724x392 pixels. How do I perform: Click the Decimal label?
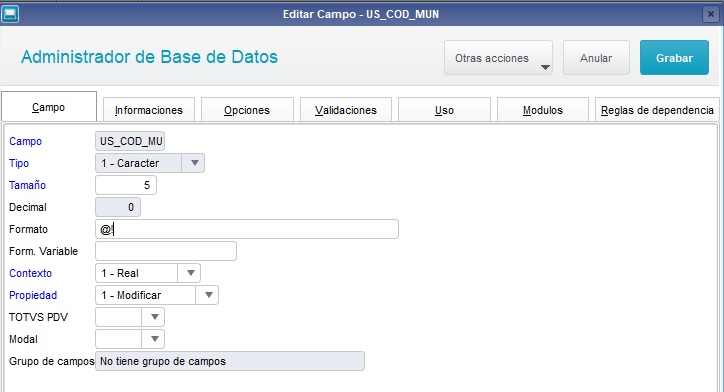click(28, 207)
